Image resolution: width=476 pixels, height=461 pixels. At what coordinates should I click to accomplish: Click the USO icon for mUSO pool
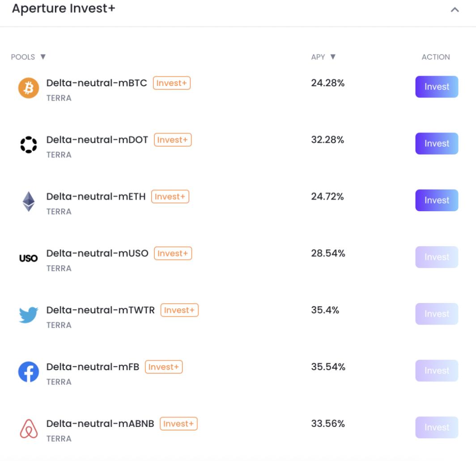29,258
